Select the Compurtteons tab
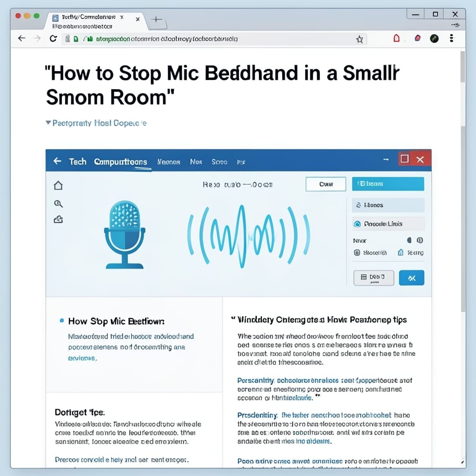Viewport: 476px width, 476px height. [120, 162]
